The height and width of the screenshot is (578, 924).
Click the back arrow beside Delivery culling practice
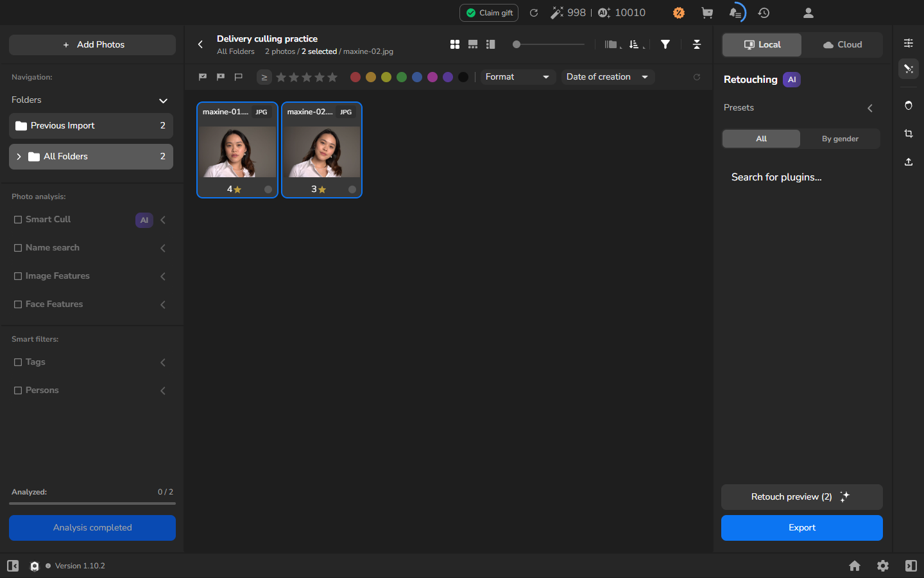(x=200, y=44)
